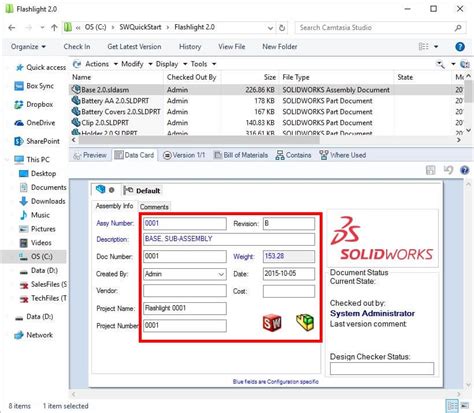474x413 pixels.
Task: Open the Modify menu
Action: [137, 64]
